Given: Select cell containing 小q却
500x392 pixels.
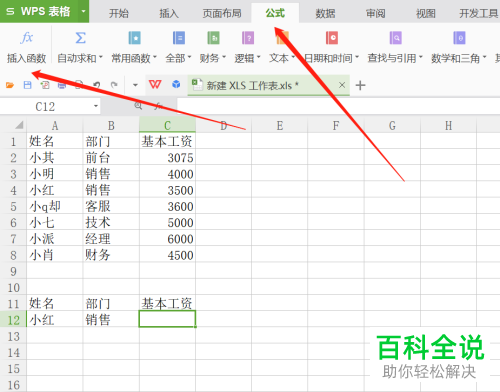Looking at the screenshot, I should (55, 206).
